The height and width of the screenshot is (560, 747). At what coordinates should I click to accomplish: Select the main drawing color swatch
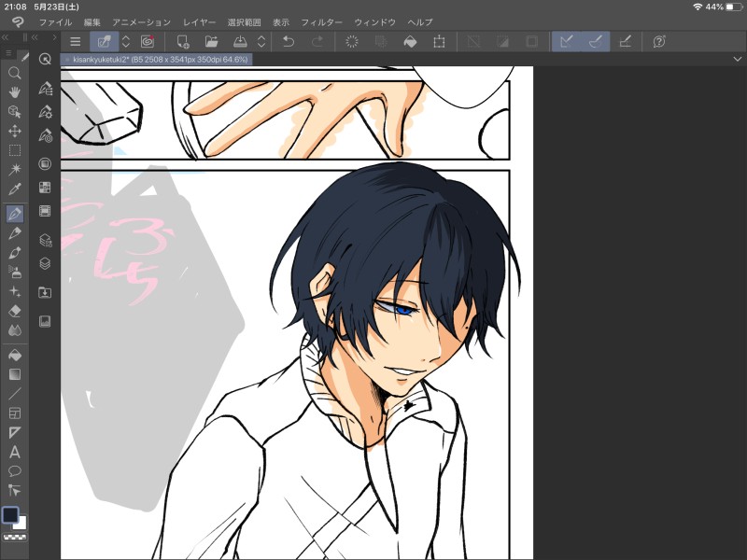[x=10, y=515]
